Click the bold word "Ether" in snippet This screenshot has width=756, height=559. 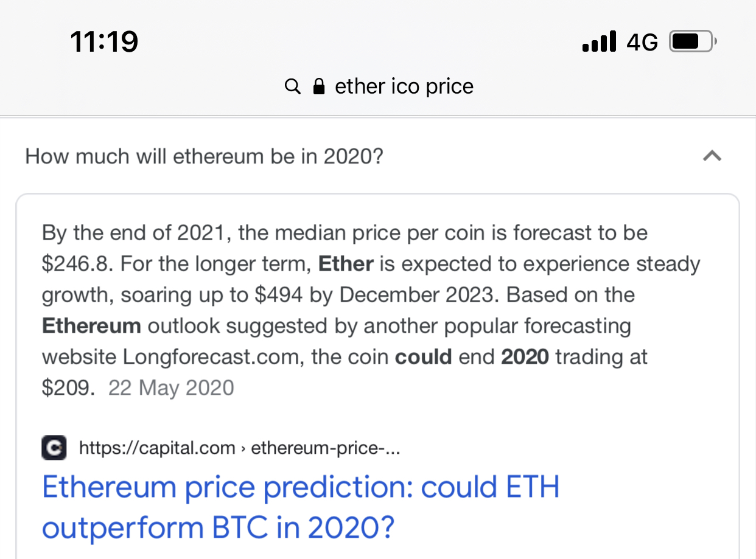point(346,264)
